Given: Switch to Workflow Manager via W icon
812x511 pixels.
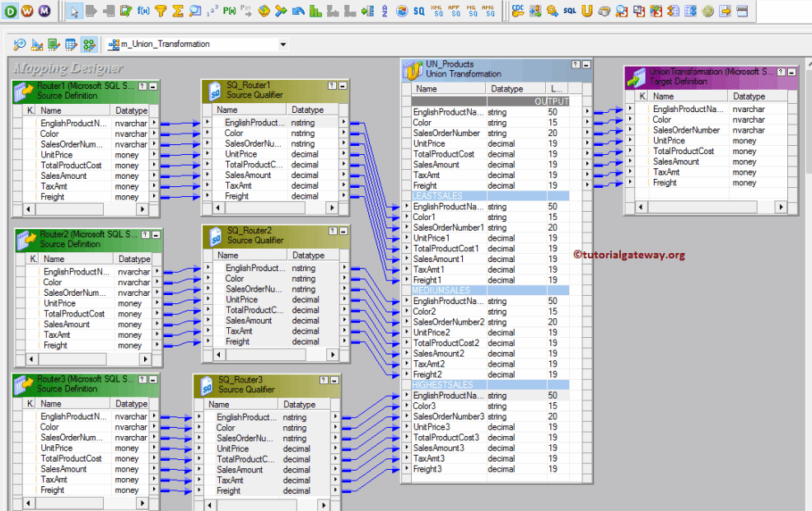Looking at the screenshot, I should 26,10.
